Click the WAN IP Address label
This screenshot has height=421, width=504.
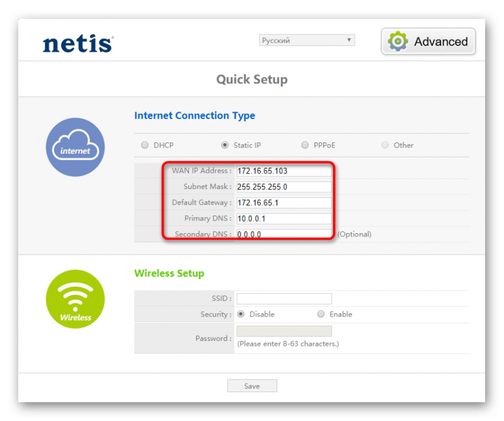pyautogui.click(x=202, y=171)
